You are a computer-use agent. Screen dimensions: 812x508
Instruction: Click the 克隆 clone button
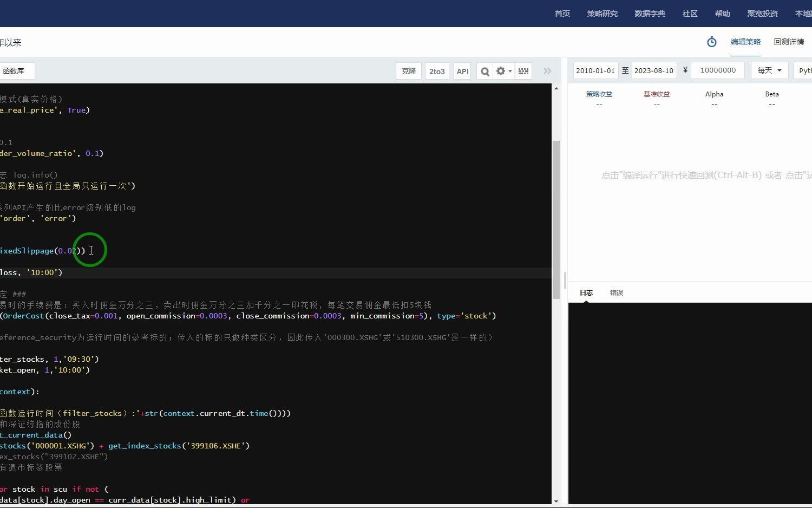pyautogui.click(x=409, y=71)
